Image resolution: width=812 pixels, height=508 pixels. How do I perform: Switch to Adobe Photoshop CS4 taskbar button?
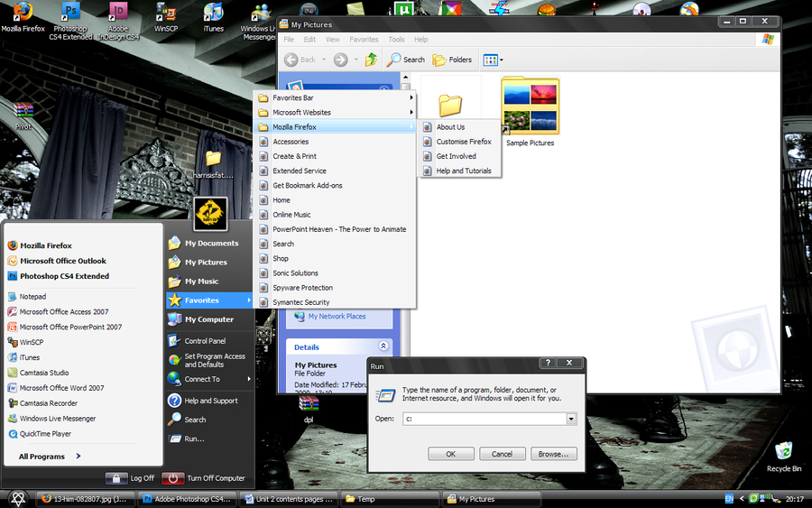(x=188, y=499)
